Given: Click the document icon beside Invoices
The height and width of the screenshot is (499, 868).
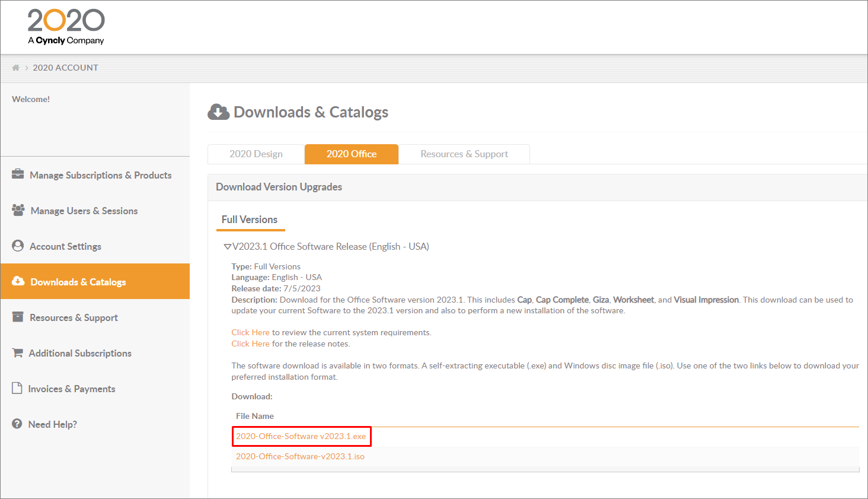Looking at the screenshot, I should click(x=17, y=388).
